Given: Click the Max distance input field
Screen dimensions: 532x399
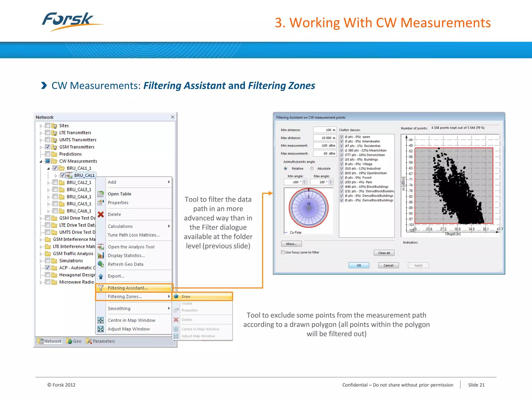Looking at the screenshot, I should pos(325,138).
